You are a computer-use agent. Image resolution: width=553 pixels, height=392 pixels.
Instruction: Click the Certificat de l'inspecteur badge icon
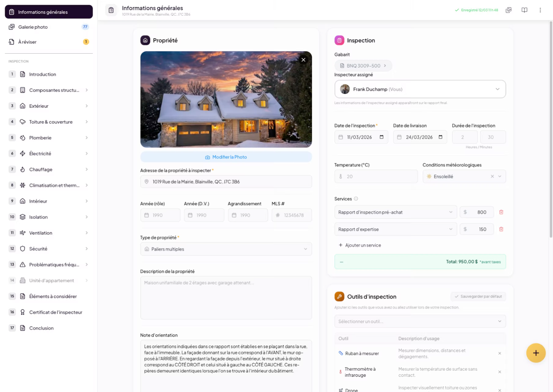pyautogui.click(x=23, y=312)
